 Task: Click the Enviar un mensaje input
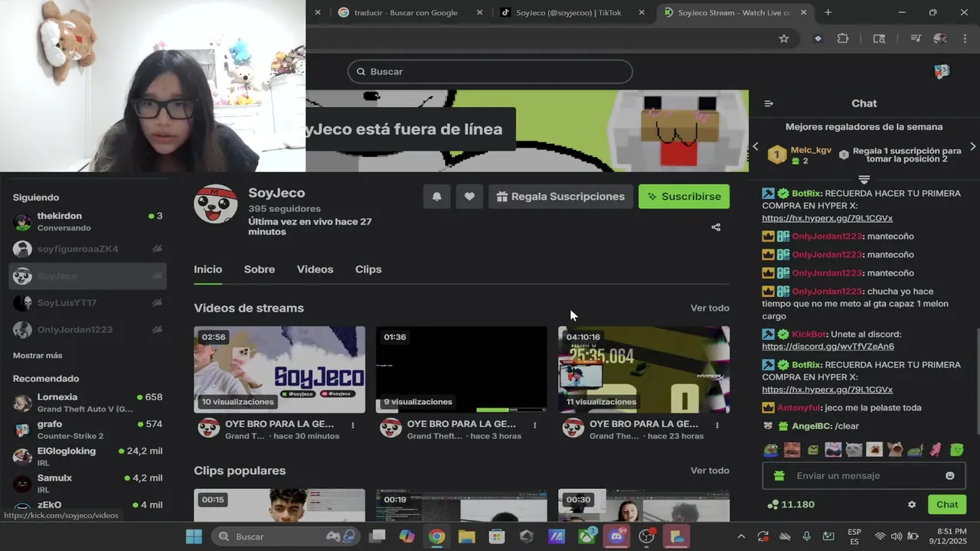(865, 475)
